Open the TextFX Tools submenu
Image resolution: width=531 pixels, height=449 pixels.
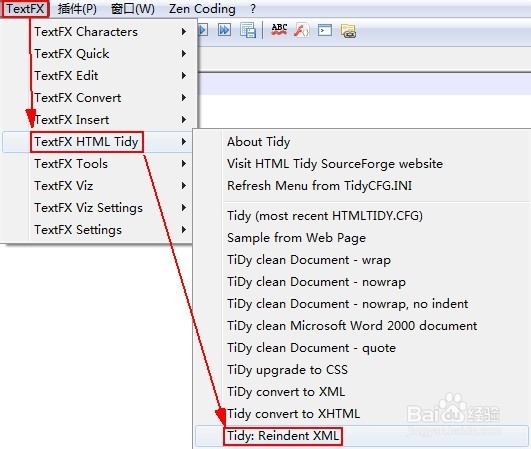(x=98, y=164)
